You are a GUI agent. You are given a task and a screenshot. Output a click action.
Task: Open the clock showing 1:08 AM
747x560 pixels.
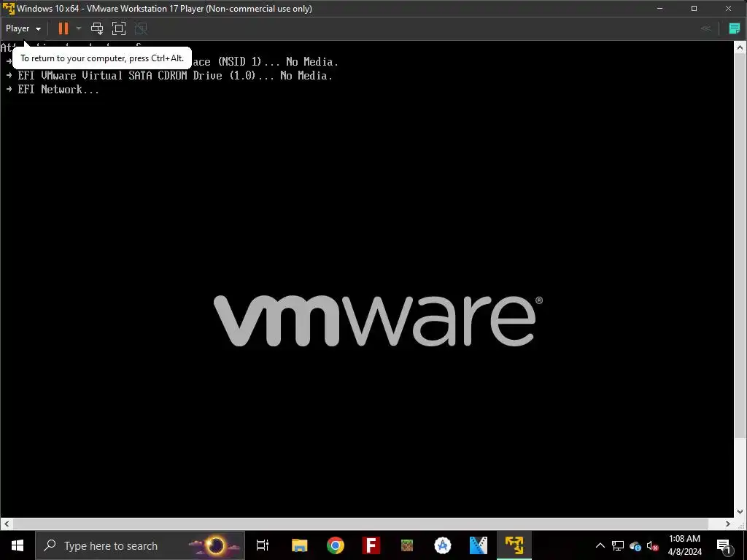[x=684, y=545]
